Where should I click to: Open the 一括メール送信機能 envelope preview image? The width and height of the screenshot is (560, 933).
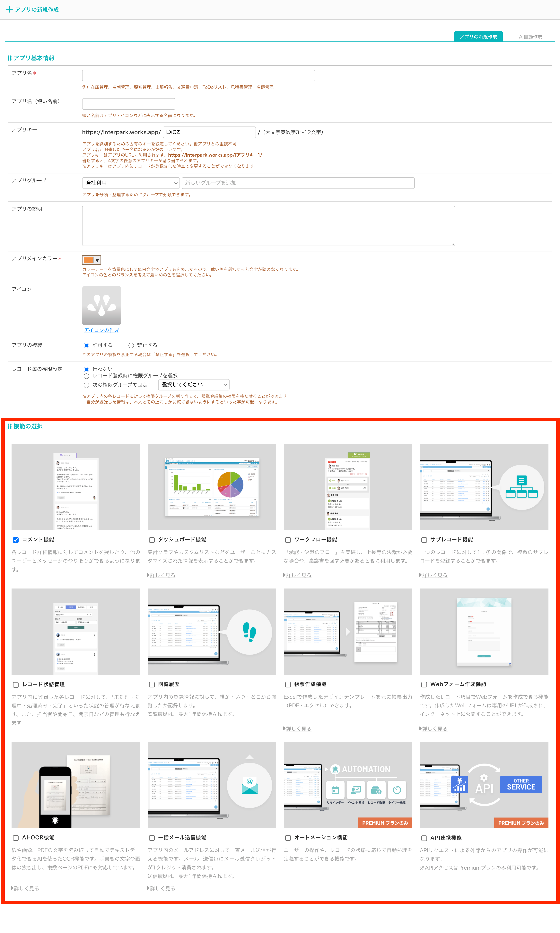pos(212,785)
